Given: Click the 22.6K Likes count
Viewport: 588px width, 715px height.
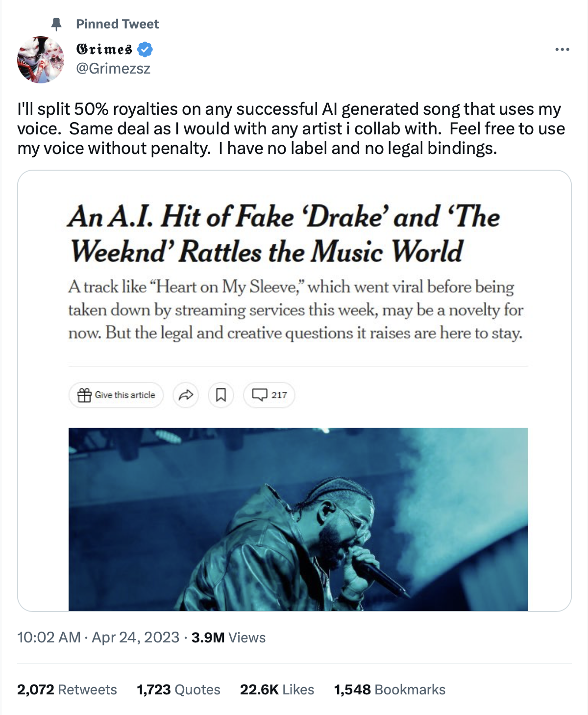Looking at the screenshot, I should (277, 689).
